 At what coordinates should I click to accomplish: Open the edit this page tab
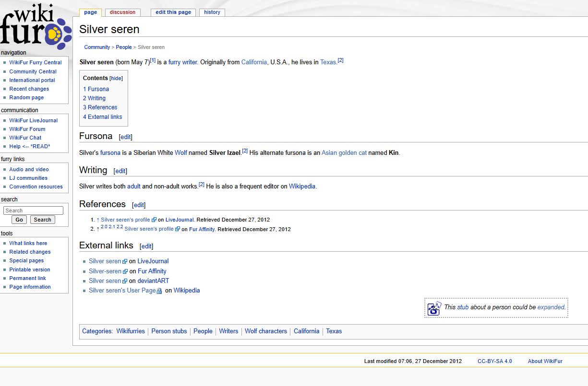(173, 12)
